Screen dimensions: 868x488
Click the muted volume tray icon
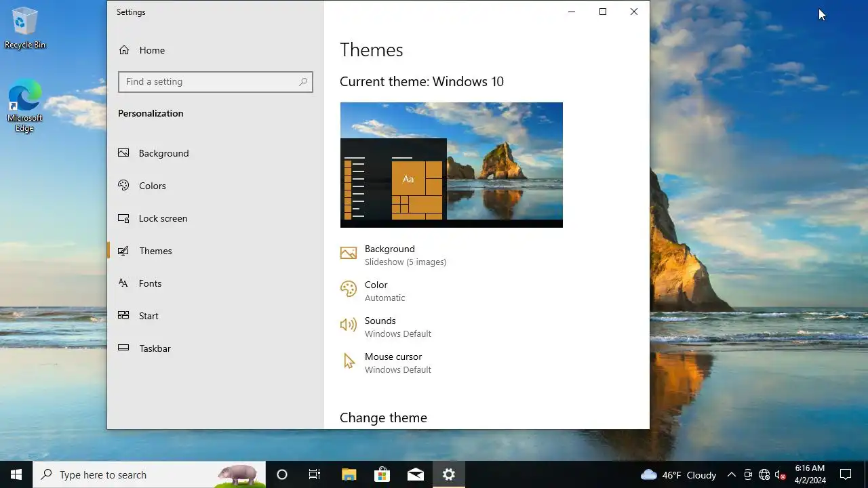781,474
